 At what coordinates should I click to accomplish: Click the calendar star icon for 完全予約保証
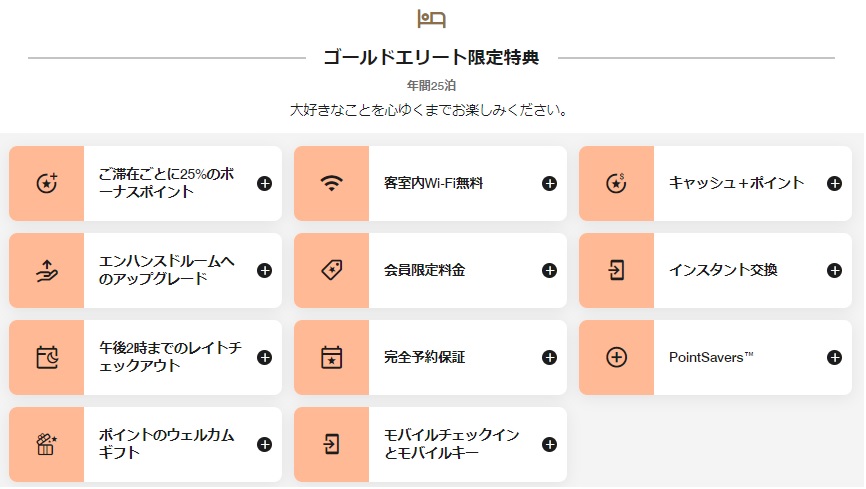pos(331,357)
